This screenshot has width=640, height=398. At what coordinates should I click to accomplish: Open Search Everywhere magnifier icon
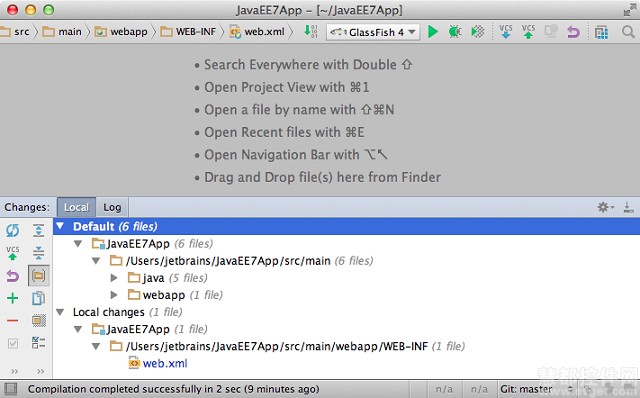[628, 31]
